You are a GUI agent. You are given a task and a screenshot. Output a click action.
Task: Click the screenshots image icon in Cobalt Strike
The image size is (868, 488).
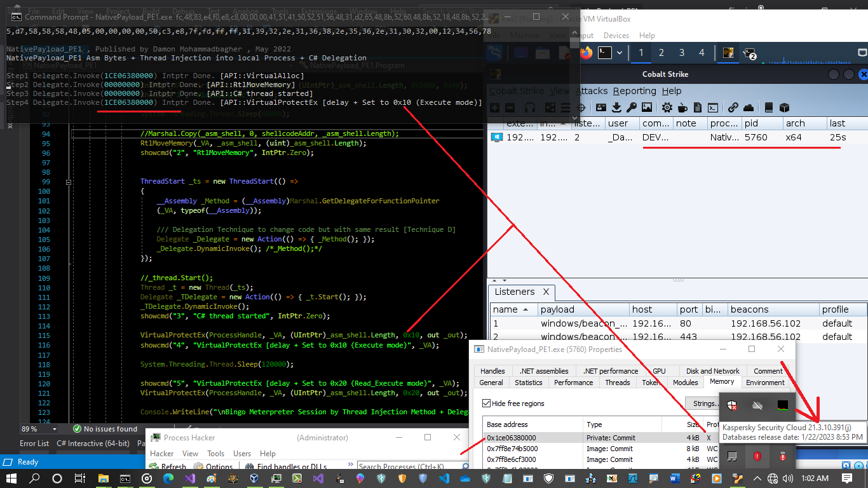click(x=646, y=107)
